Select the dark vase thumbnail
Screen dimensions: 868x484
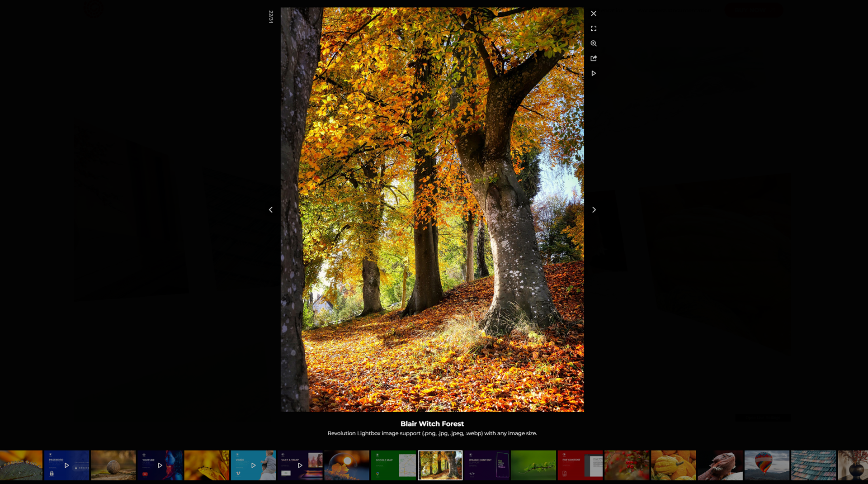click(x=853, y=465)
